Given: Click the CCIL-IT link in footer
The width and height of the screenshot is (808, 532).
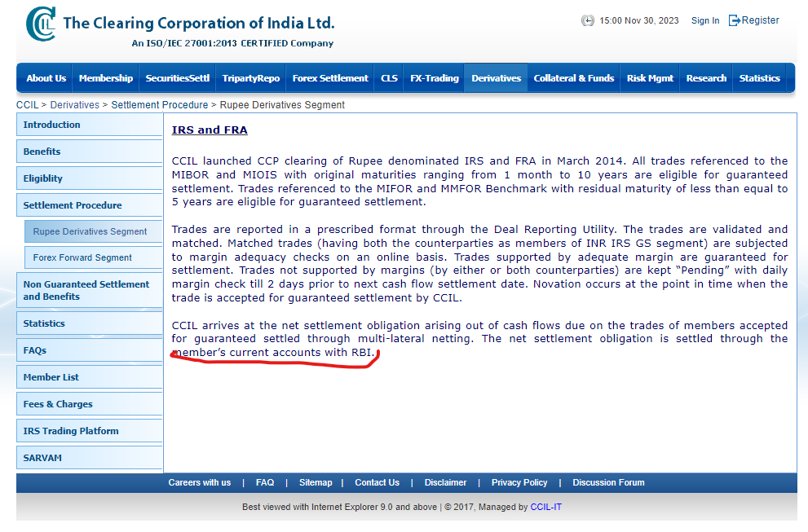Looking at the screenshot, I should tap(545, 508).
